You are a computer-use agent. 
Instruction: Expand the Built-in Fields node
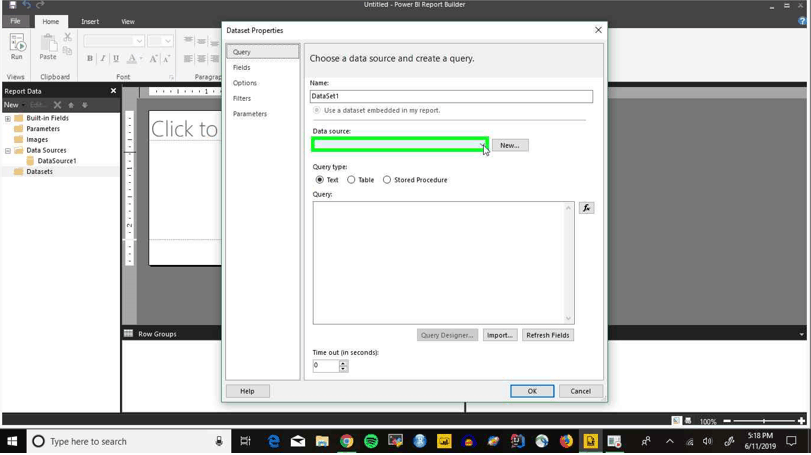tap(8, 118)
